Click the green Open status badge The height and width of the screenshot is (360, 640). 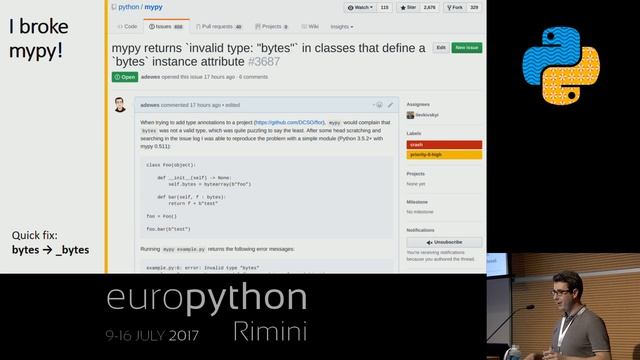coord(125,77)
